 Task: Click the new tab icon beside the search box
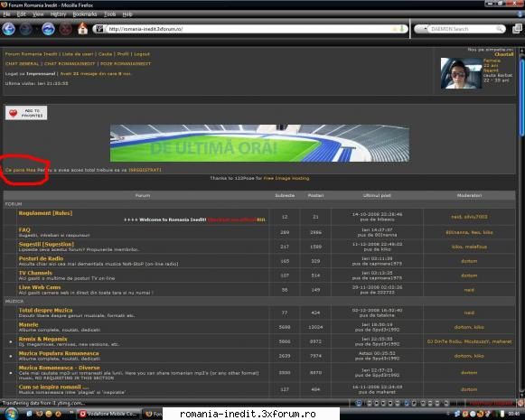pos(517,28)
